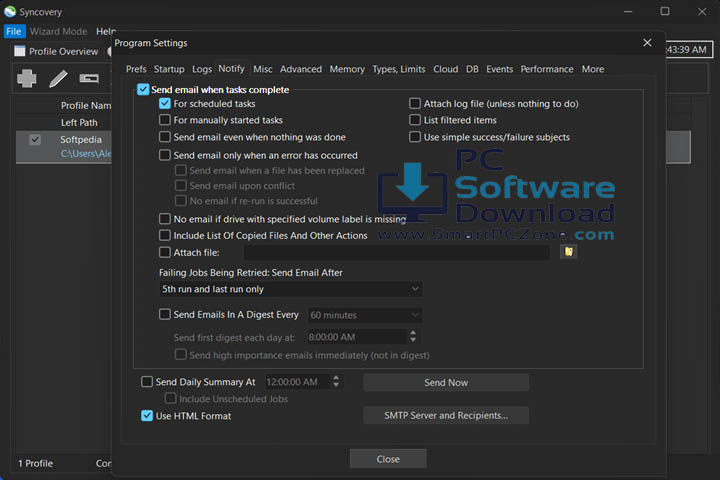Enable Include List Of Copied Files And Other Actions

click(x=164, y=235)
